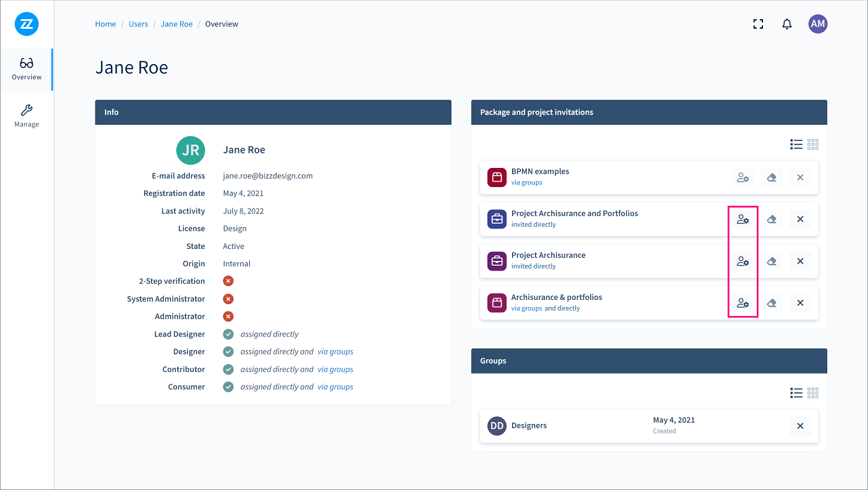Switch invitations to list view

[x=797, y=145]
